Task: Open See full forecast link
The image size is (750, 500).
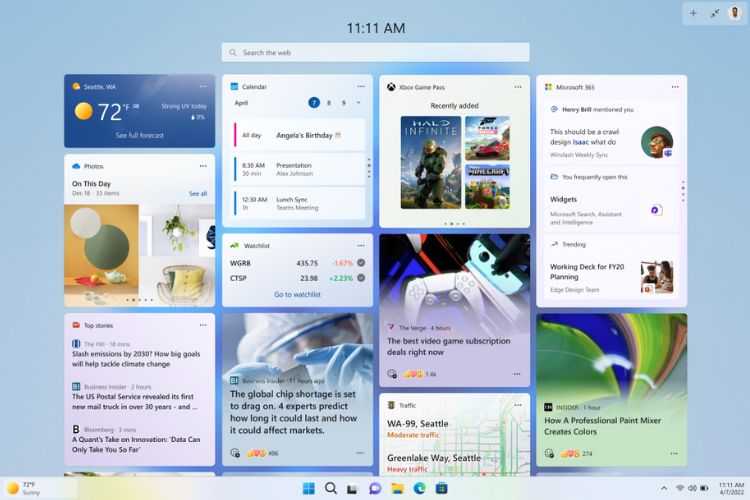Action: 140,135
